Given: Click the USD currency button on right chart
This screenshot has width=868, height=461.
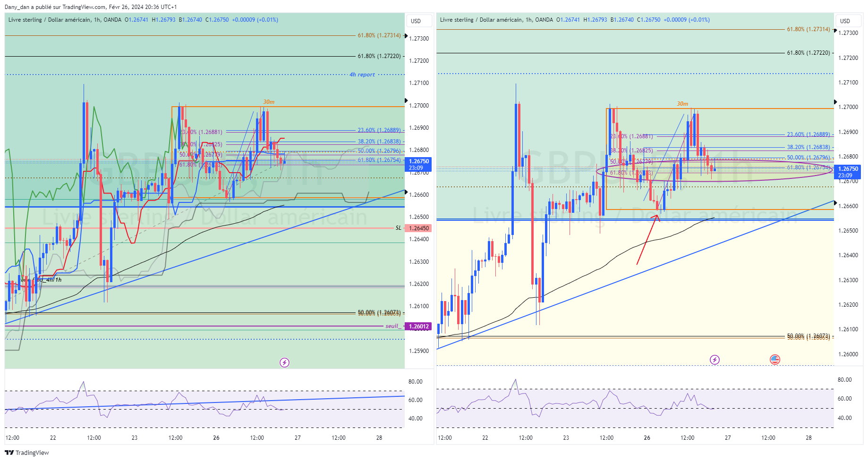Looking at the screenshot, I should [848, 21].
